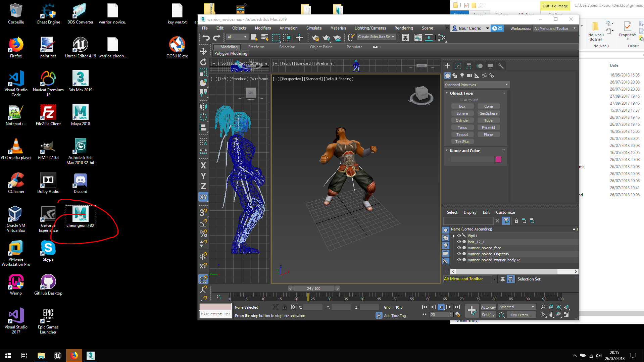
Task: Open the Bour Cédric account dropdown
Action: (470, 29)
